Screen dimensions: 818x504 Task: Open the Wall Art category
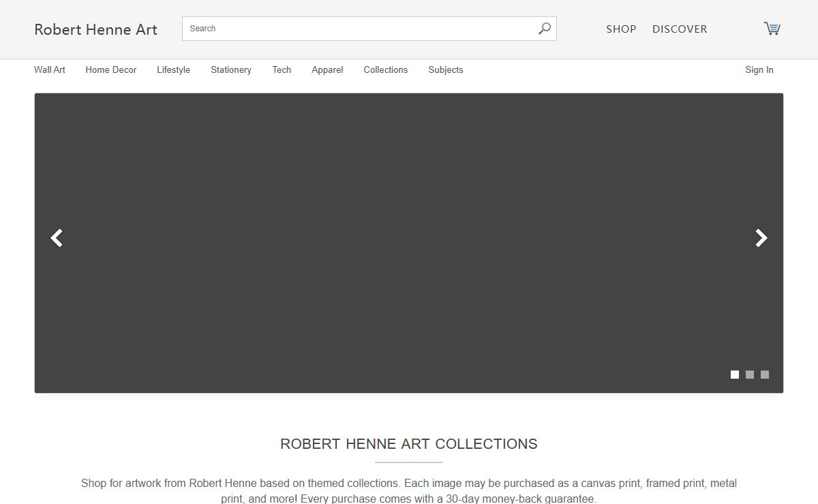click(x=50, y=69)
